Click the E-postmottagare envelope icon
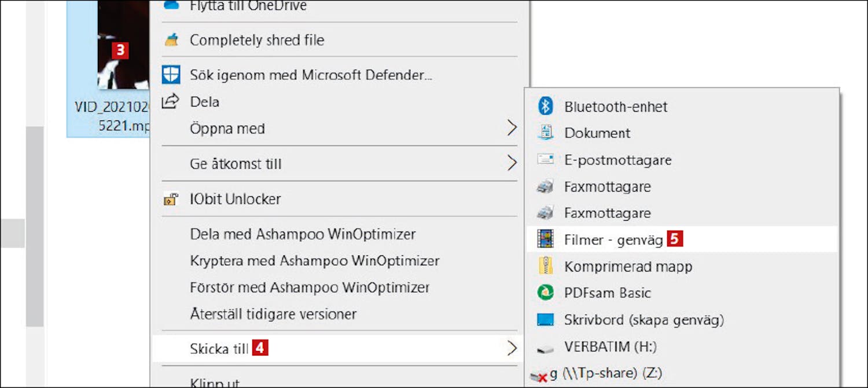The width and height of the screenshot is (868, 388). (x=545, y=159)
